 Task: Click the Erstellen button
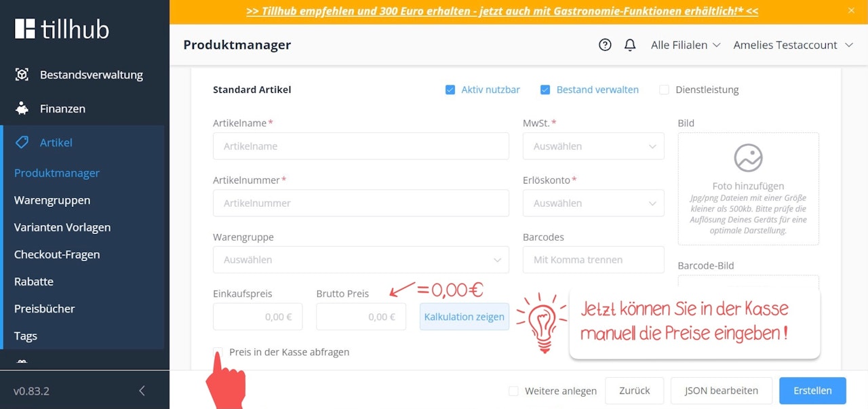tap(812, 391)
